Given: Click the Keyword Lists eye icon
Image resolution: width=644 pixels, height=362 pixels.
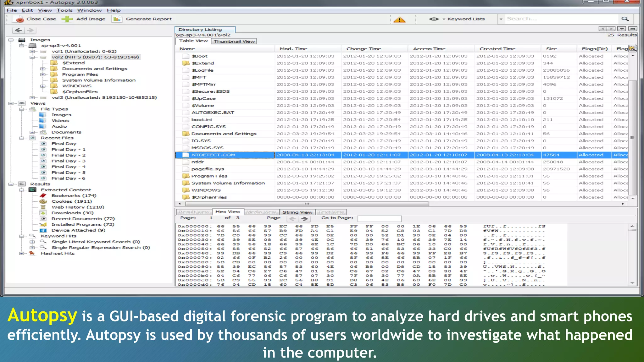Looking at the screenshot, I should point(434,19).
